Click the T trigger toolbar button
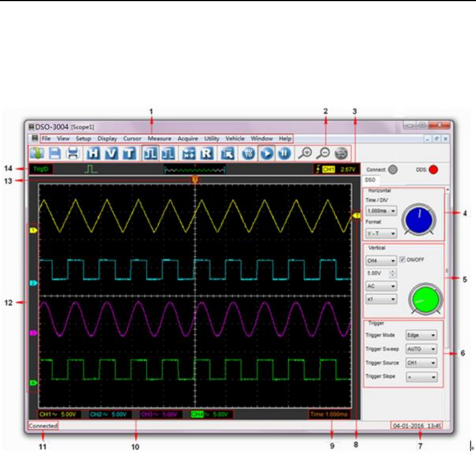Image resolution: width=476 pixels, height=455 pixels. [x=129, y=154]
